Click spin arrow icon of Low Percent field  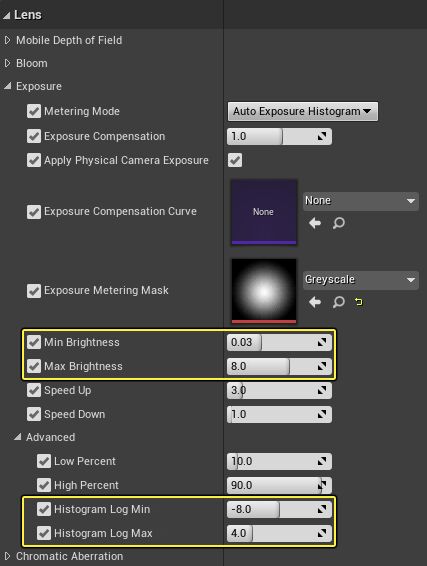tap(322, 461)
